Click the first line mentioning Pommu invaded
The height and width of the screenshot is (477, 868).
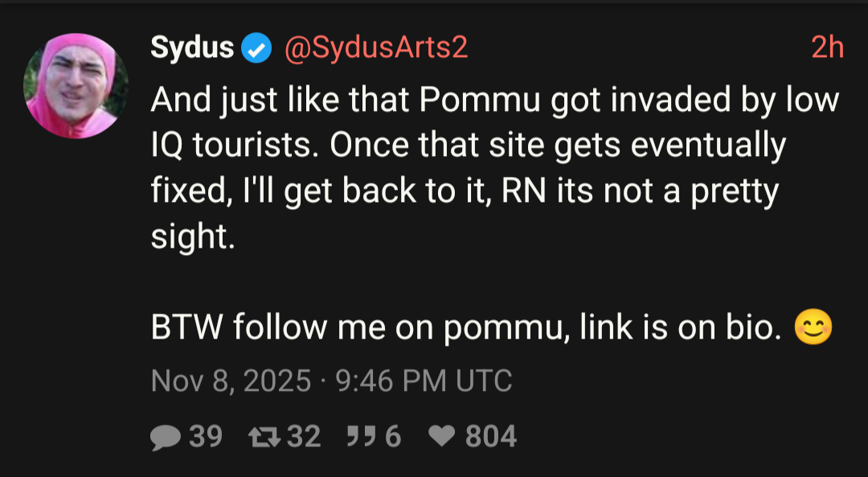(494, 101)
